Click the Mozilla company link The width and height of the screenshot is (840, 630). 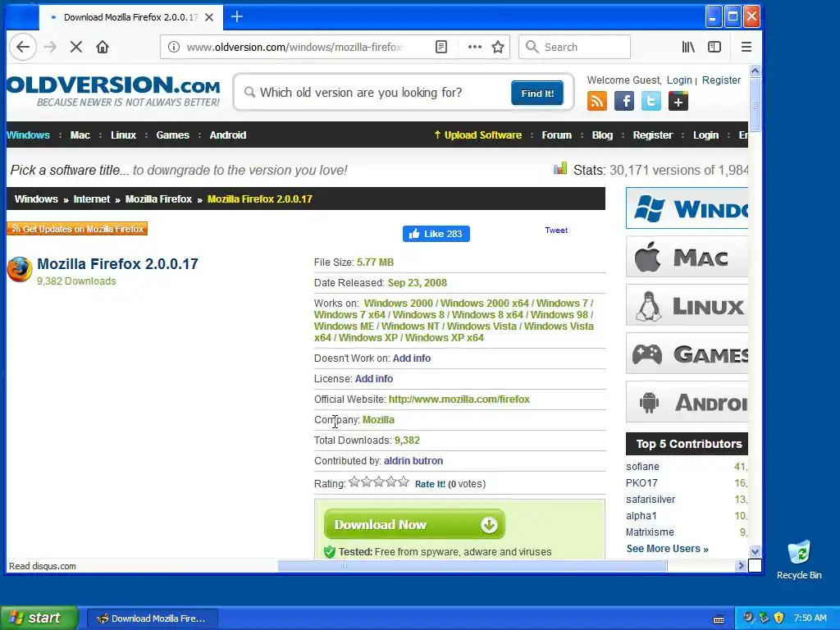click(x=378, y=419)
